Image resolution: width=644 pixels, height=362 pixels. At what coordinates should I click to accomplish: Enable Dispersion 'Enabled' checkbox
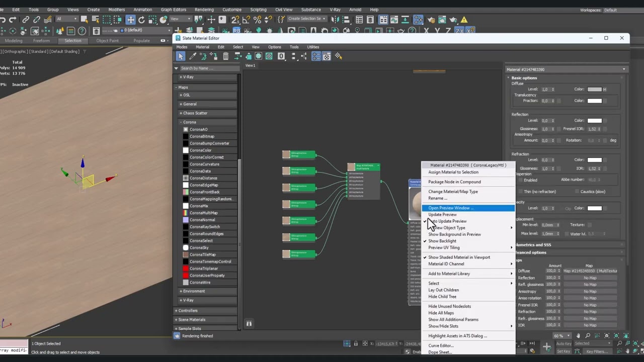pyautogui.click(x=520, y=180)
